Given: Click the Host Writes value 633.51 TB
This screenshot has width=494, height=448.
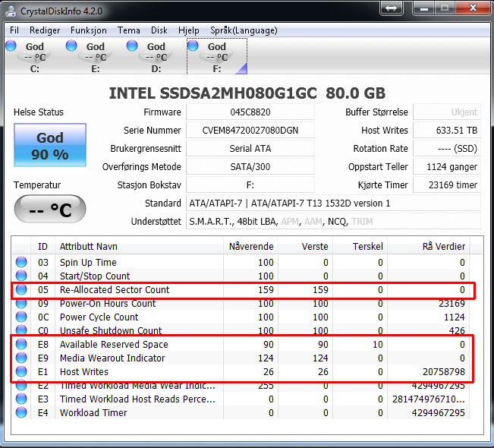Looking at the screenshot, I should pos(447,130).
